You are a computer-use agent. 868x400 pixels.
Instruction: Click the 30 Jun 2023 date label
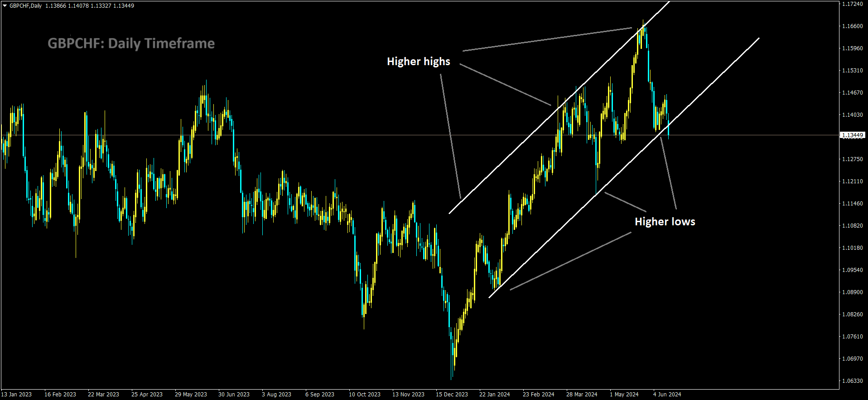point(234,395)
